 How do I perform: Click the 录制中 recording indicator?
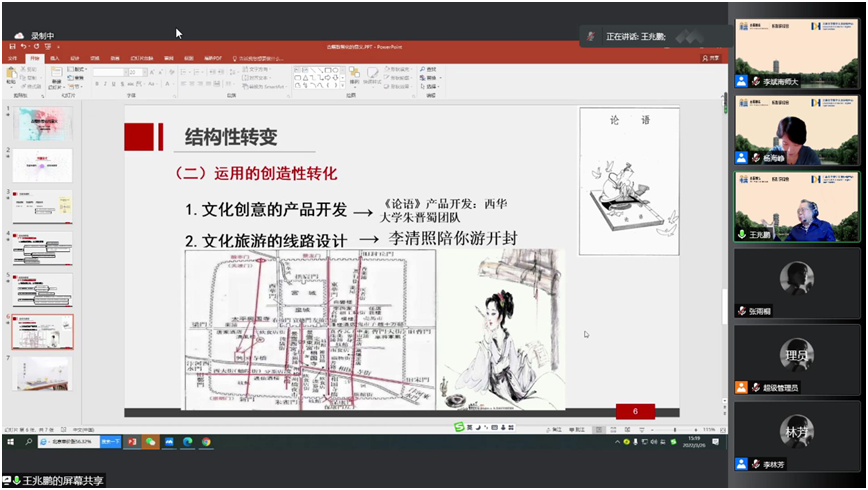tap(35, 35)
